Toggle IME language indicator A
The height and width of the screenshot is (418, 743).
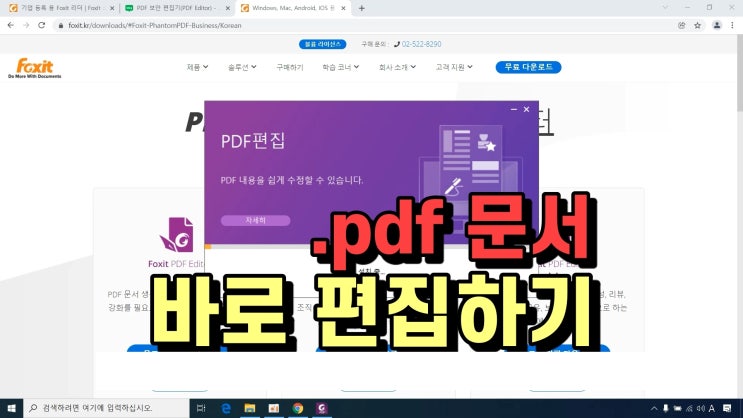click(x=712, y=409)
